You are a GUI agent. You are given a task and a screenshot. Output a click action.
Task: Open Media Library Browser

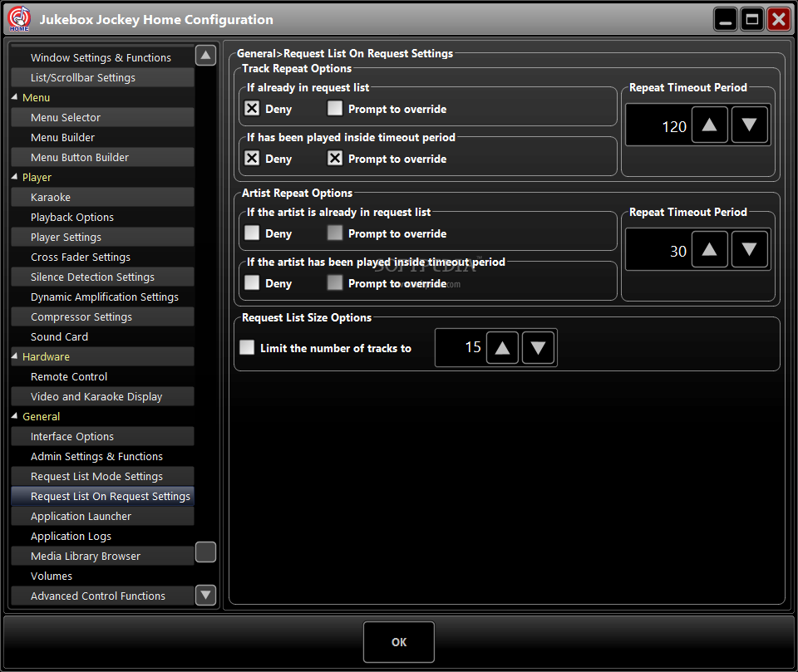102,556
